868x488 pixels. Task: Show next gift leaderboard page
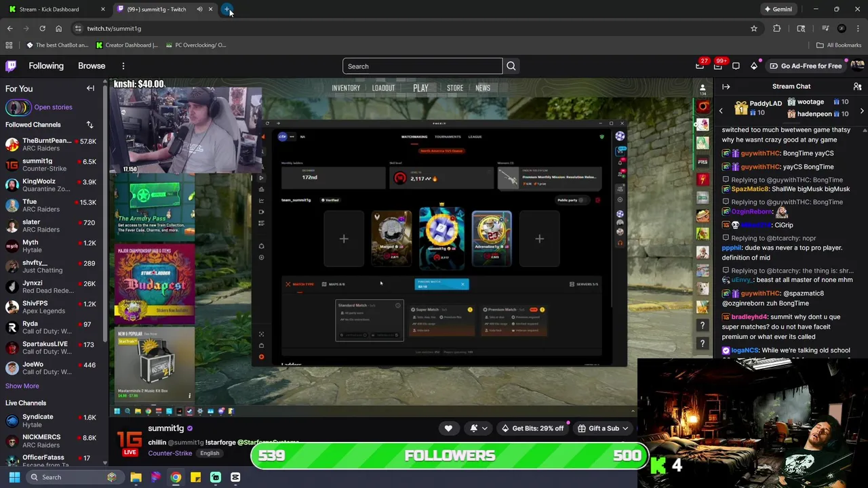862,111
